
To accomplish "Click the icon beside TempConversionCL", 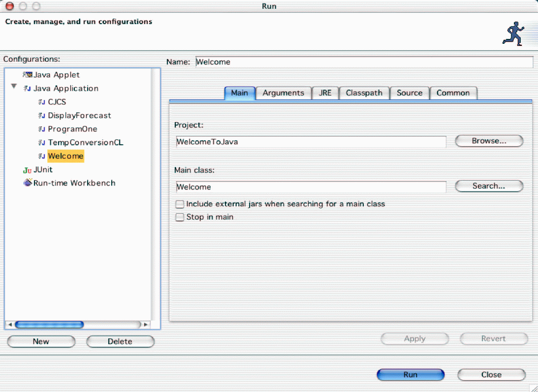I will [x=41, y=142].
